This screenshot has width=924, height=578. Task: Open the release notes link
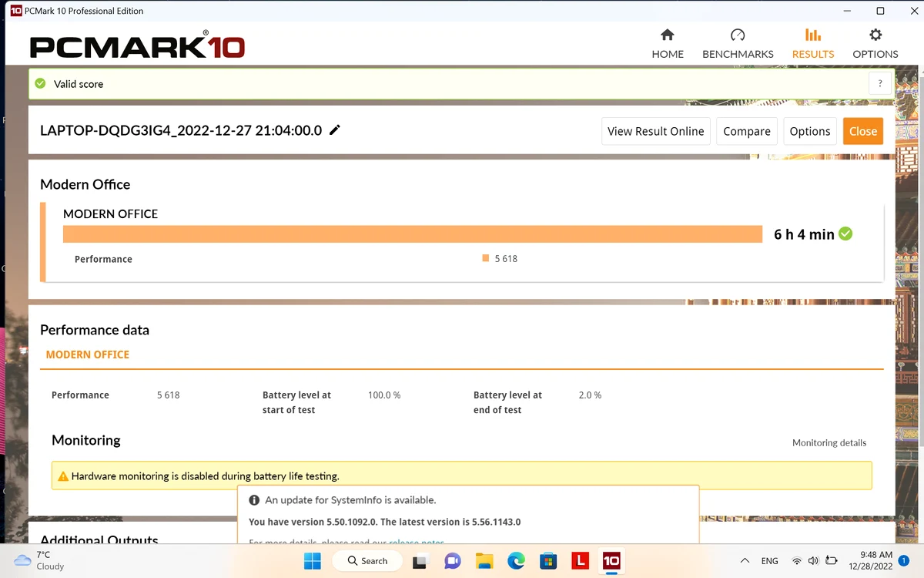(x=417, y=543)
